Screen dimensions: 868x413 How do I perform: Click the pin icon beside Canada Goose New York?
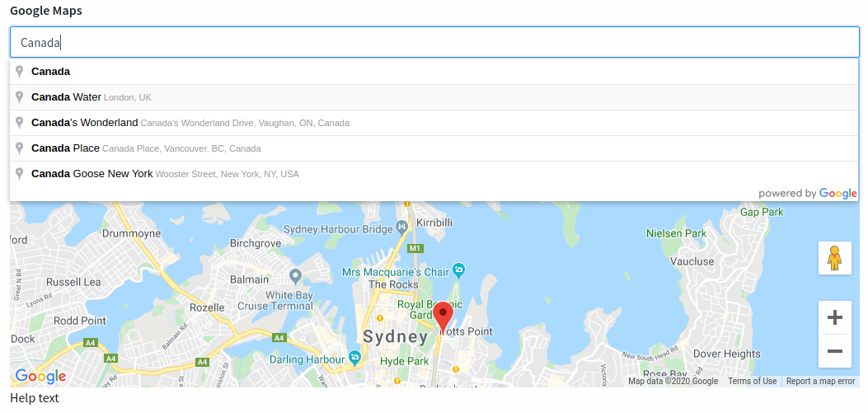(x=20, y=174)
